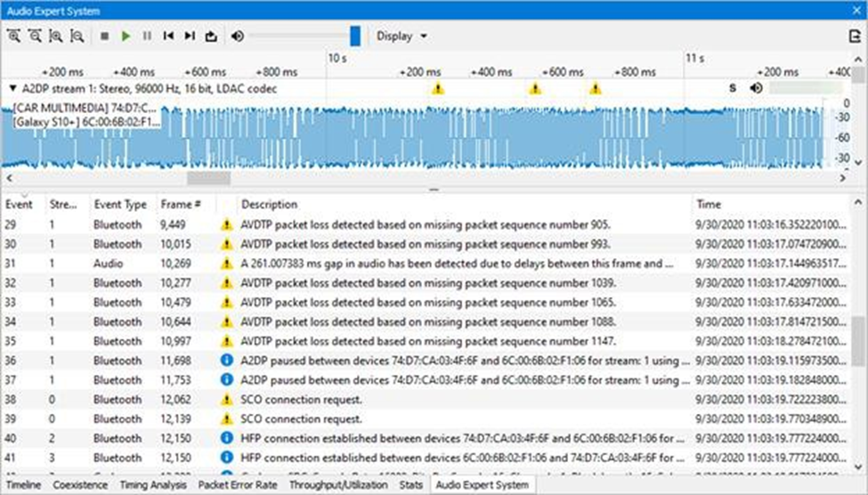868x495 pixels.
Task: Click info icon on event 37 row
Action: click(x=226, y=380)
